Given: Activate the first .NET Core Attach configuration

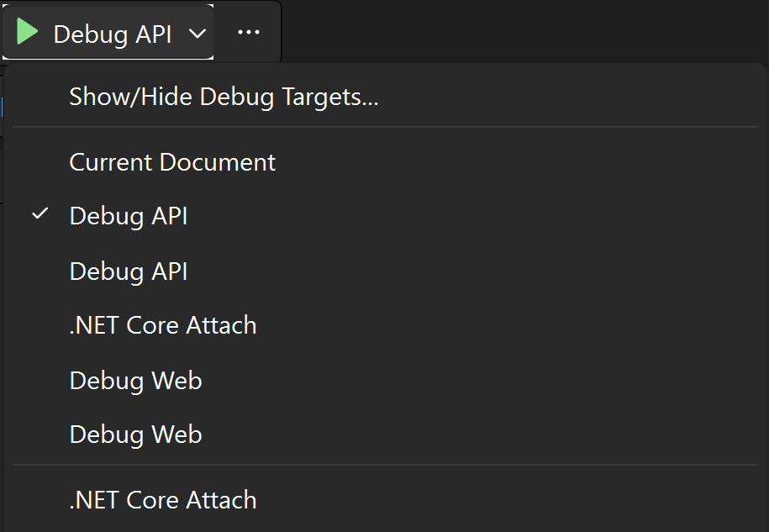Looking at the screenshot, I should tap(162, 325).
